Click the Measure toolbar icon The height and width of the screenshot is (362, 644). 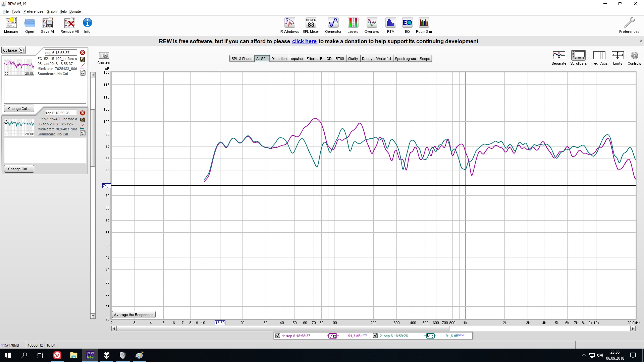[11, 25]
